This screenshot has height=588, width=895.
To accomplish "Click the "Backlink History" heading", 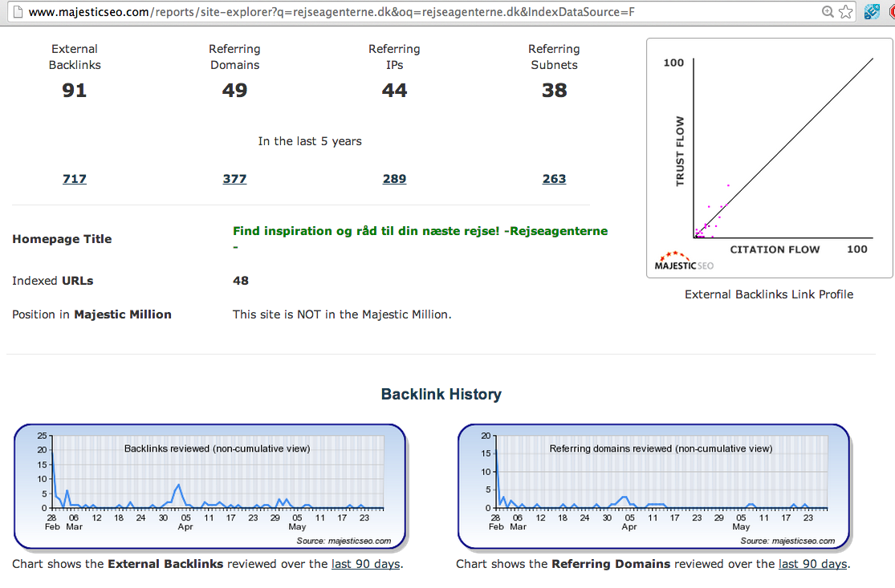I will [x=441, y=394].
